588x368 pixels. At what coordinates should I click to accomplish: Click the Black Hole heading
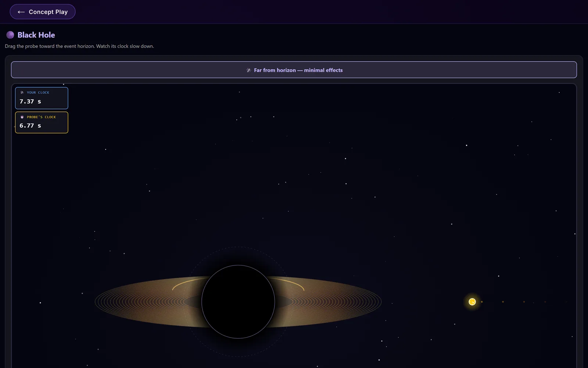[x=36, y=35]
